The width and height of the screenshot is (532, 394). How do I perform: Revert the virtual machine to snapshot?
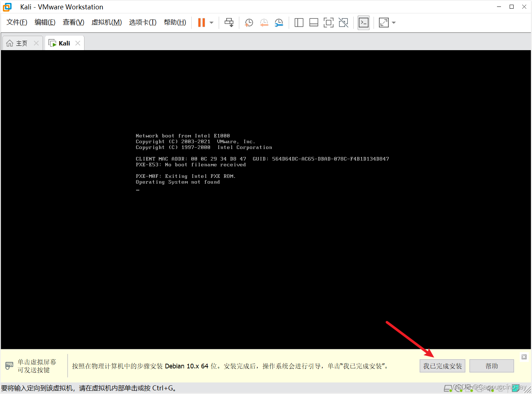(x=264, y=23)
